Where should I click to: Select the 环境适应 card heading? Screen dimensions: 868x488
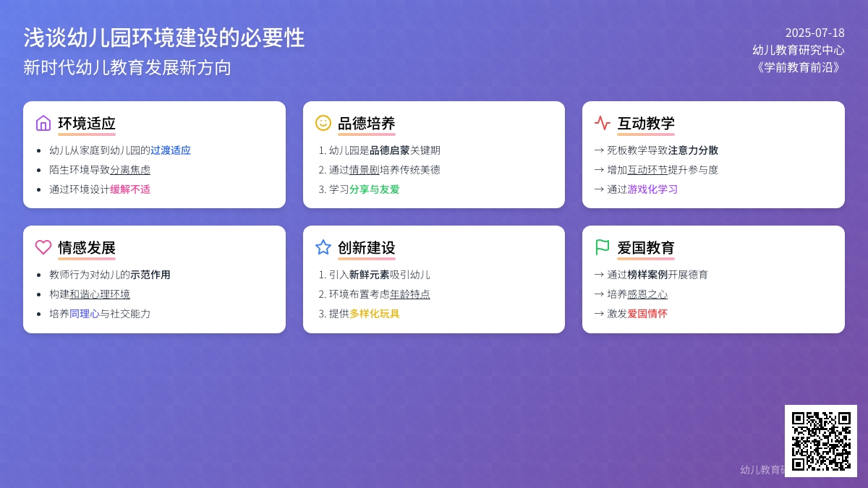click(87, 124)
